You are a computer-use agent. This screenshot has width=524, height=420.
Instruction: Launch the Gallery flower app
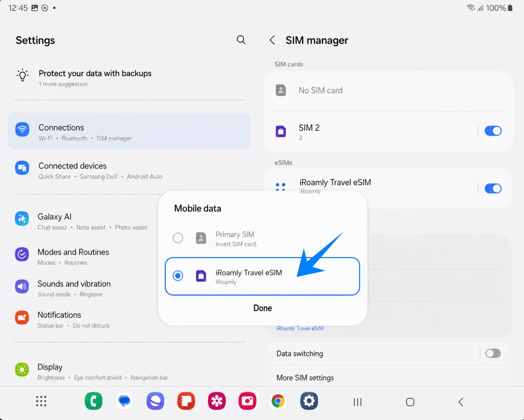(x=217, y=401)
